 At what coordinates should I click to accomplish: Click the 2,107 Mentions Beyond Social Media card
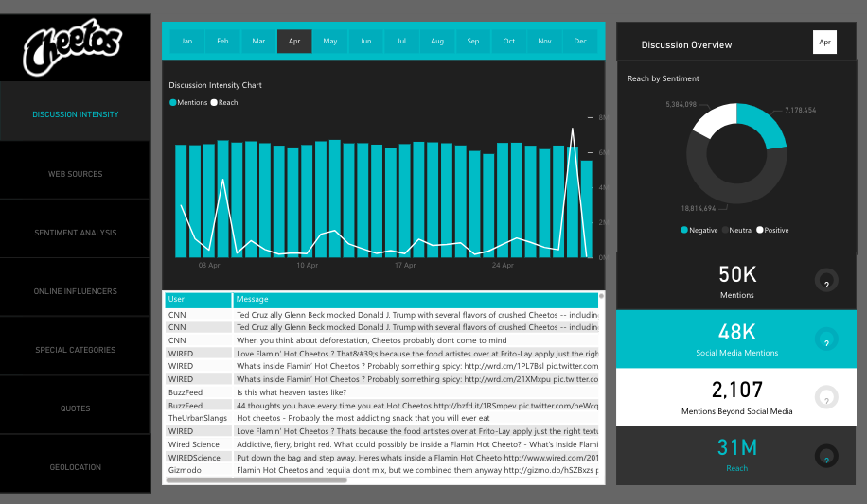point(736,397)
